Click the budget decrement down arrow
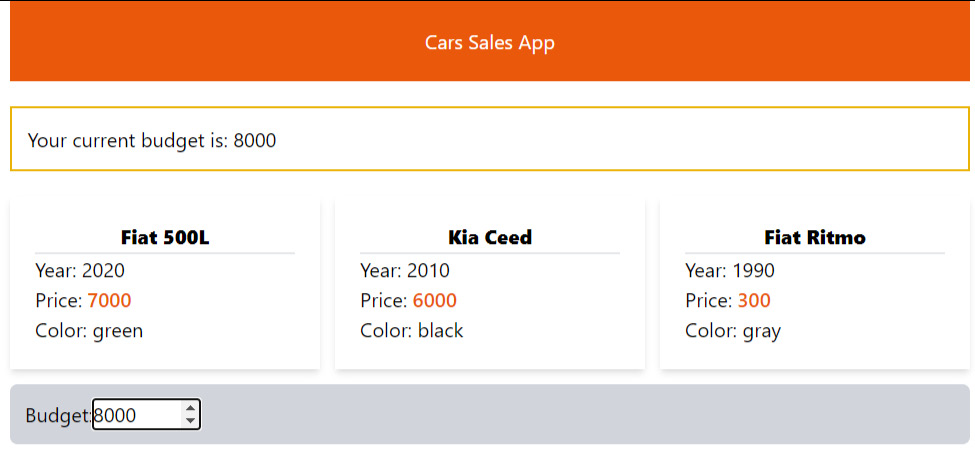Screen dimensions: 975x450 click(x=190, y=421)
